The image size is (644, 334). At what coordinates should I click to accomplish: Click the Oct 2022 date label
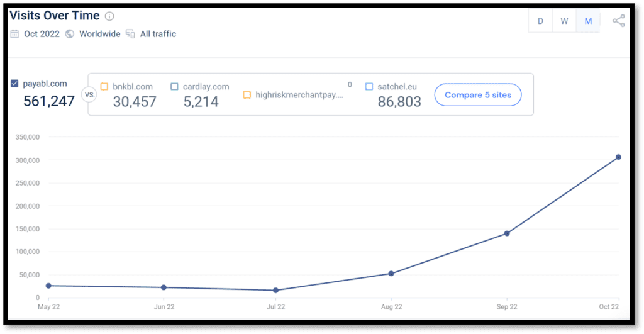click(x=42, y=34)
